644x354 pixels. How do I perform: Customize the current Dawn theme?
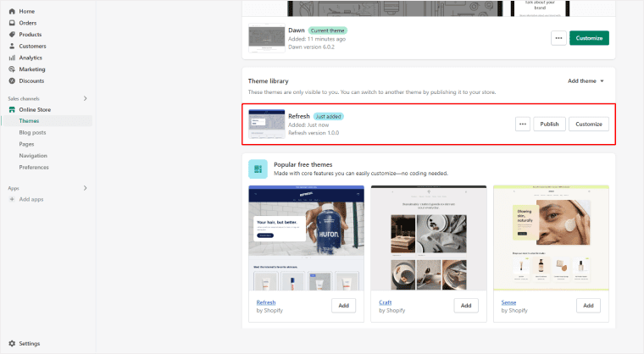[x=589, y=38]
